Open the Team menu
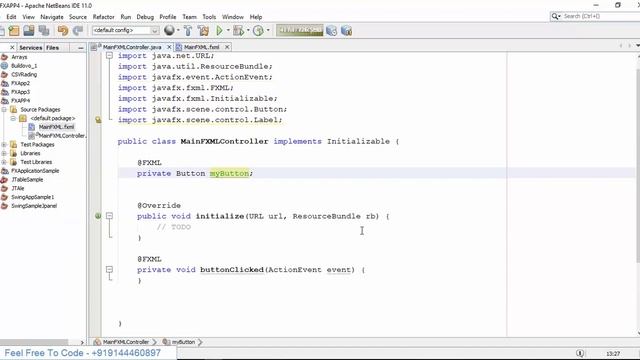Viewport: 640px width, 360px height. (x=189, y=17)
